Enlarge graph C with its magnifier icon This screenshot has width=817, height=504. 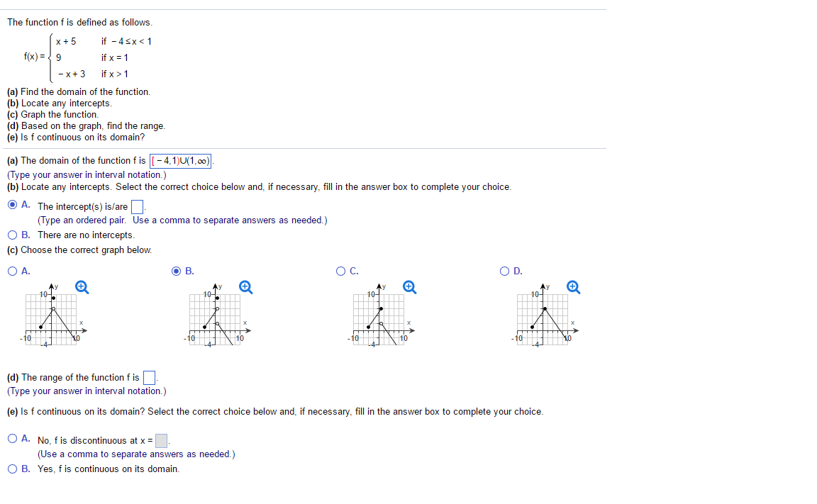[409, 287]
